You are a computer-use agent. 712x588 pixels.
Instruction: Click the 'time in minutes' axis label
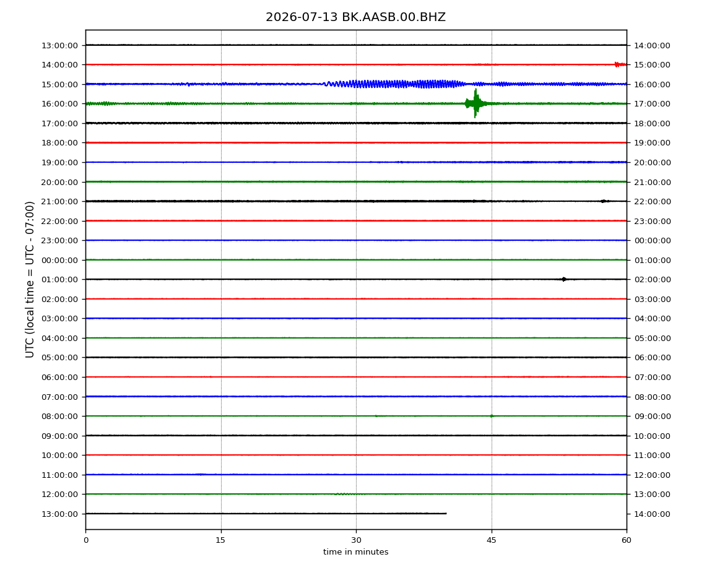click(355, 552)
